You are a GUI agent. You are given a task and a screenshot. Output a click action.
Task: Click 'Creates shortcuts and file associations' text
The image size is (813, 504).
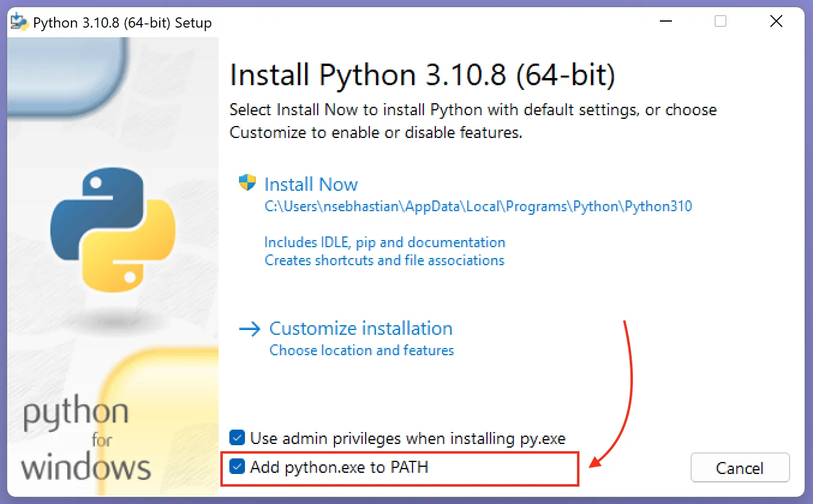tap(384, 260)
